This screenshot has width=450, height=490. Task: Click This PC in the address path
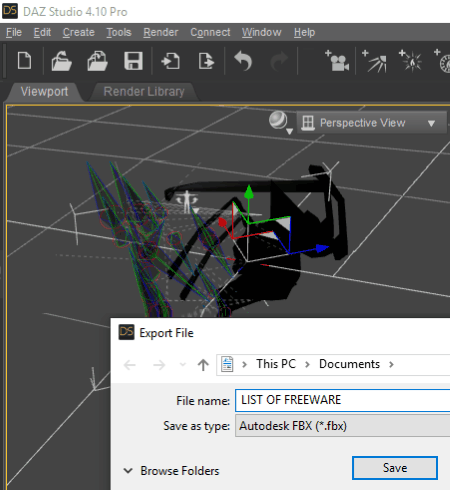pyautogui.click(x=276, y=364)
